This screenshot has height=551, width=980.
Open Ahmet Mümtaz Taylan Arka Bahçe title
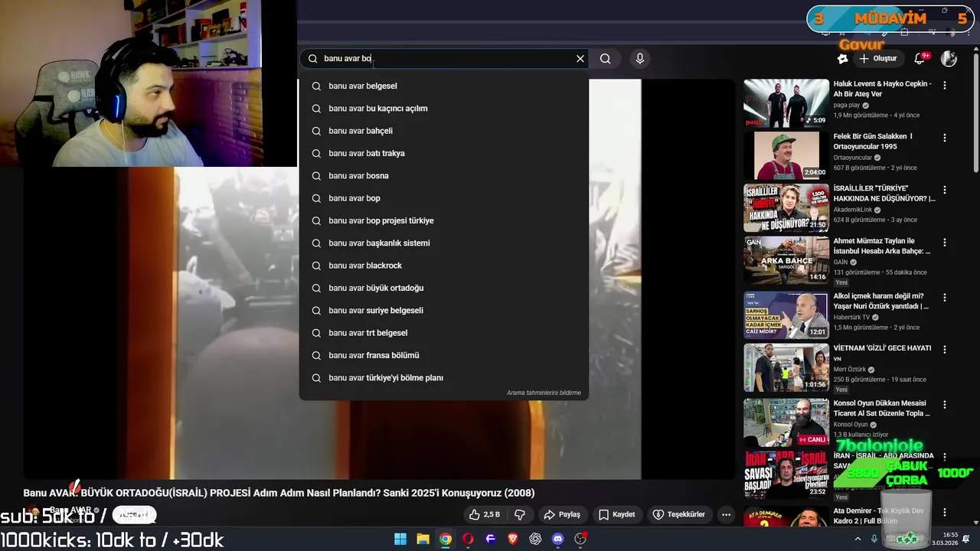tap(882, 246)
